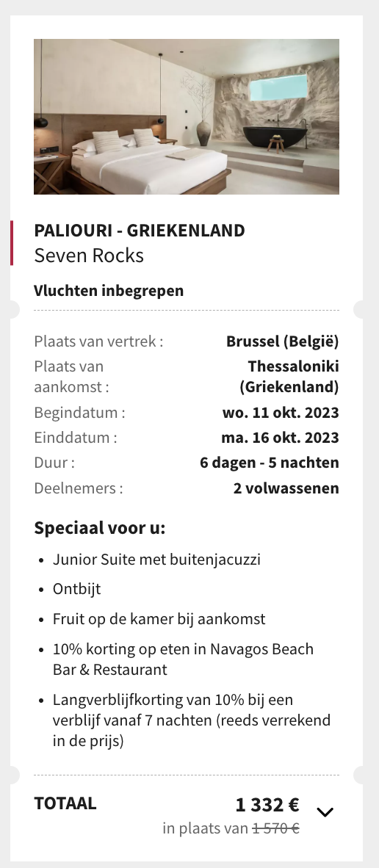This screenshot has width=379, height=868.
Task: Select end date ma. 16 okt. 2023
Action: click(280, 438)
